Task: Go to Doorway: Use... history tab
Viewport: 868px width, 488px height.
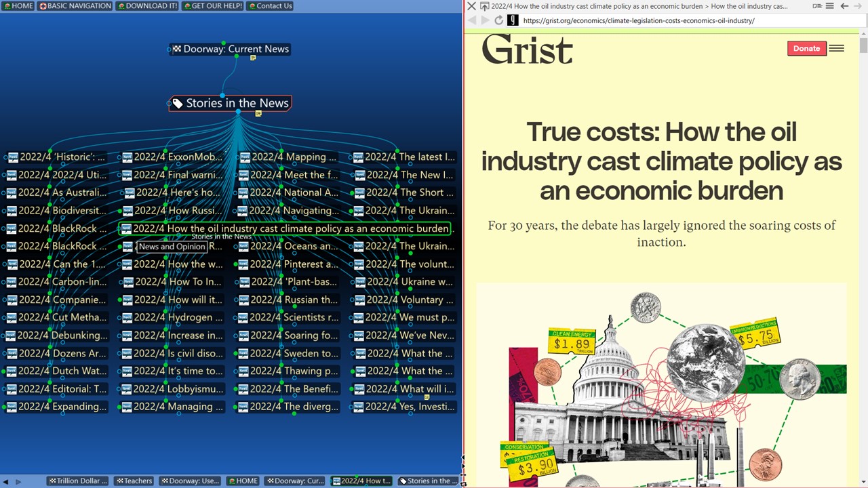Action: pyautogui.click(x=190, y=481)
